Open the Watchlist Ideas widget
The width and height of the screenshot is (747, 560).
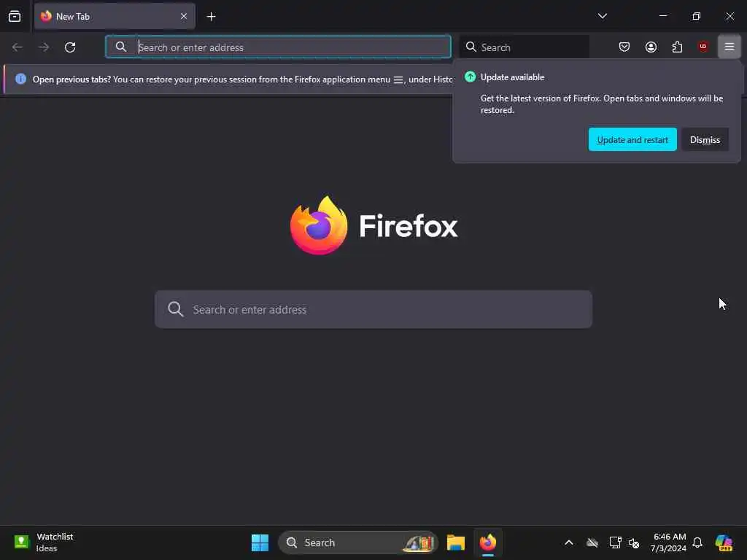tap(44, 542)
